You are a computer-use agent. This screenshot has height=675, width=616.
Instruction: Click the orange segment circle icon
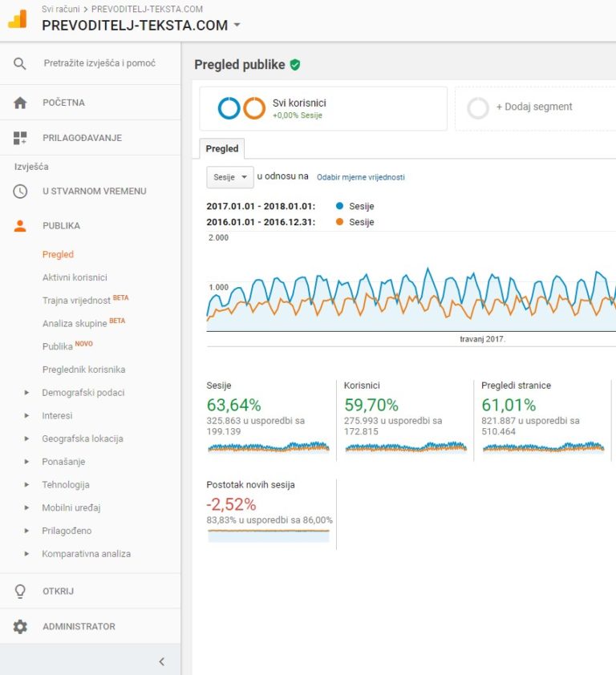[x=254, y=107]
